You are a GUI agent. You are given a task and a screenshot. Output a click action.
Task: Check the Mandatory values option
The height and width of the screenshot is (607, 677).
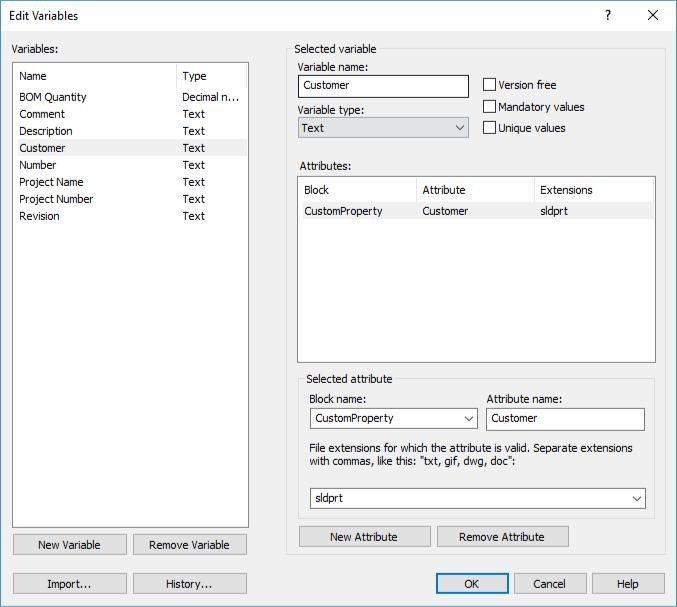pos(489,106)
